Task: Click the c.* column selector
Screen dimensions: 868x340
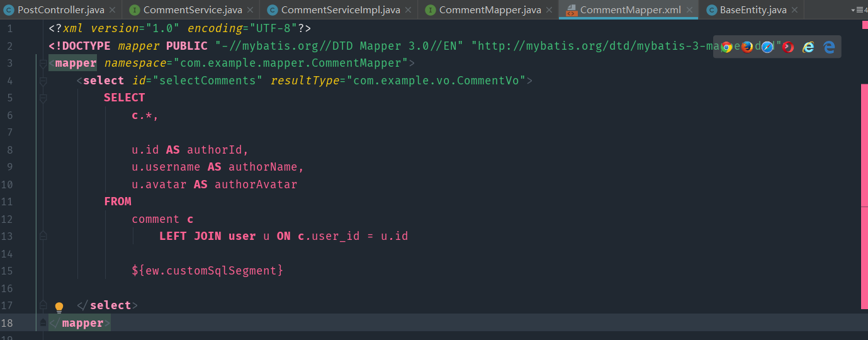Action: [x=142, y=115]
